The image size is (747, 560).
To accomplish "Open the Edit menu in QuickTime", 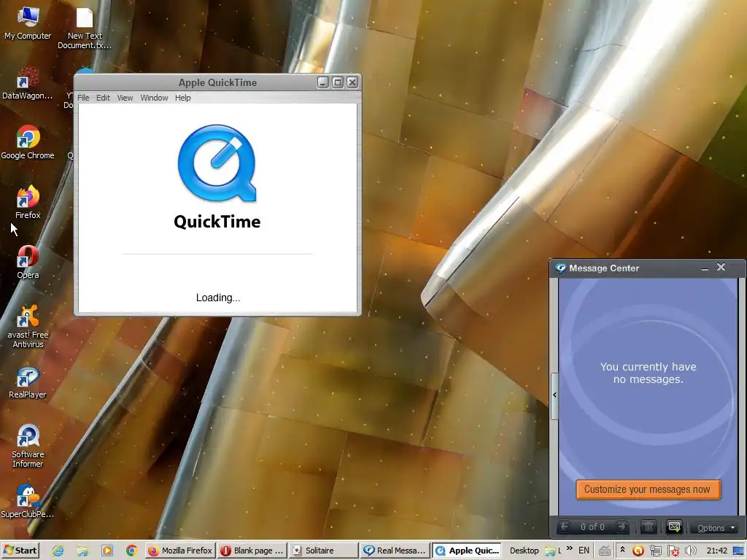I will coord(103,98).
